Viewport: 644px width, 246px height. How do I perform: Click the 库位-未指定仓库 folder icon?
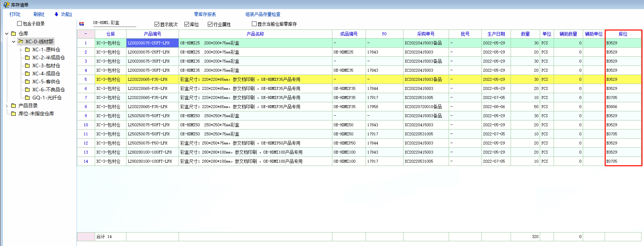pos(13,114)
